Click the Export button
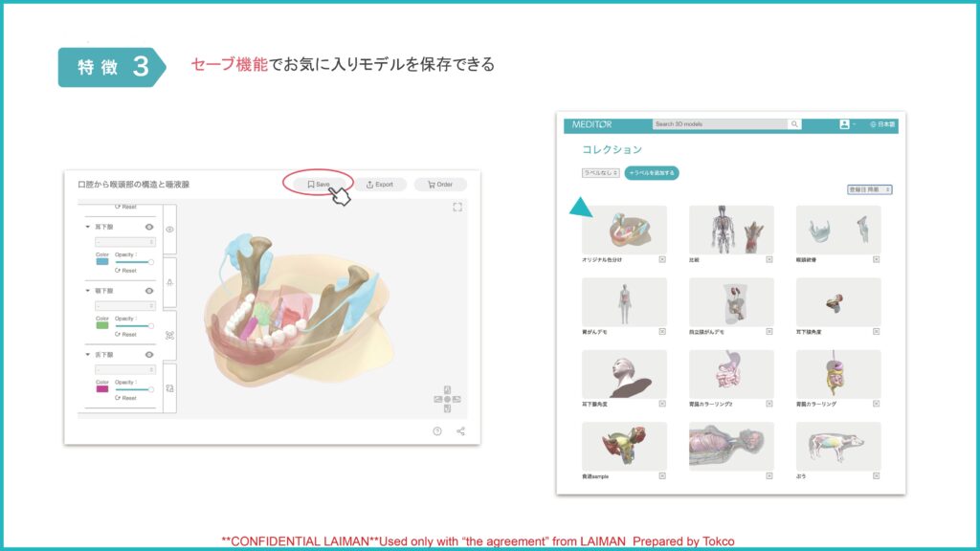Viewport: 980px width, 551px height. click(380, 185)
